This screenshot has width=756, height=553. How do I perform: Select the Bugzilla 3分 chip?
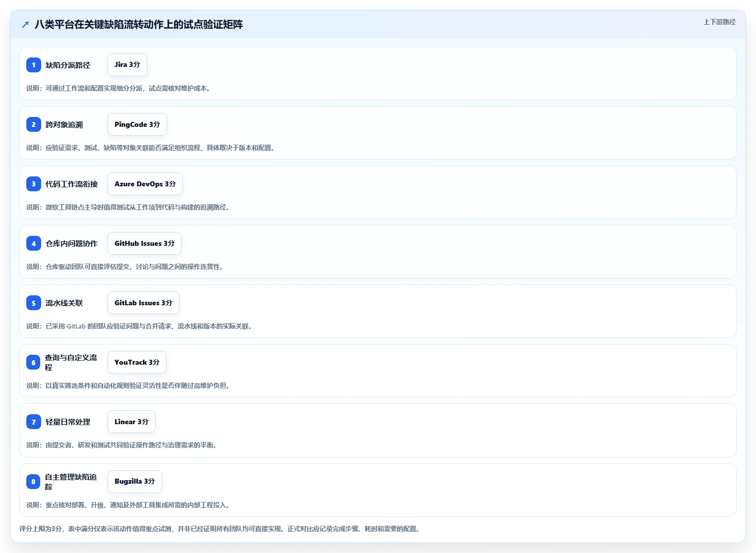[135, 482]
